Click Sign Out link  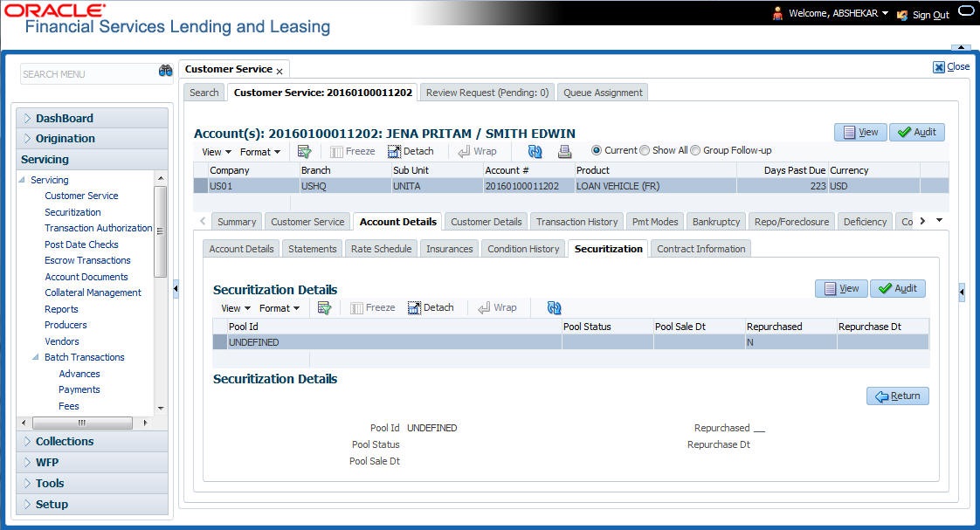[930, 15]
